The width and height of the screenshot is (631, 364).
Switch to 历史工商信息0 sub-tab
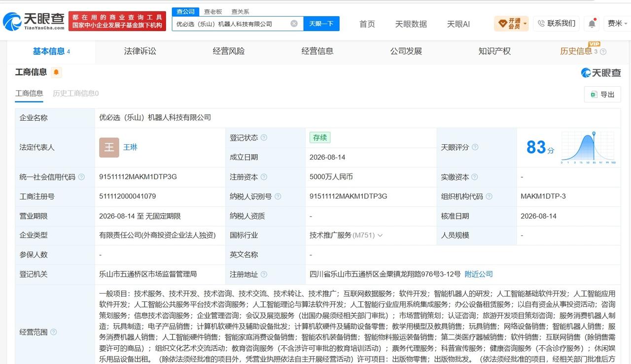click(x=76, y=94)
